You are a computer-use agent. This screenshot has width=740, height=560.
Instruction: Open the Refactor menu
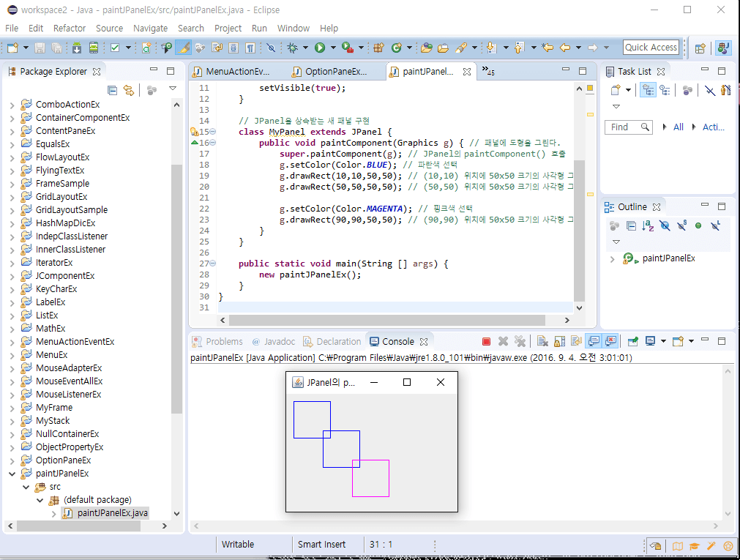68,28
